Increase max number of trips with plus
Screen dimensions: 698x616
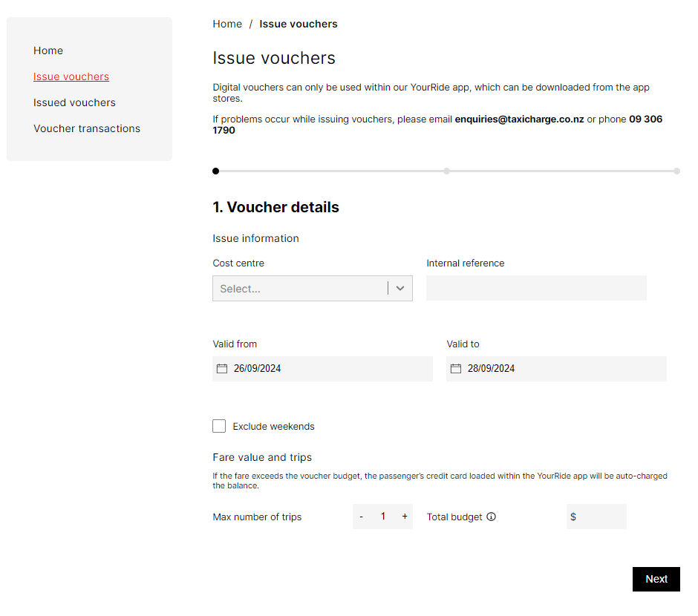[405, 517]
